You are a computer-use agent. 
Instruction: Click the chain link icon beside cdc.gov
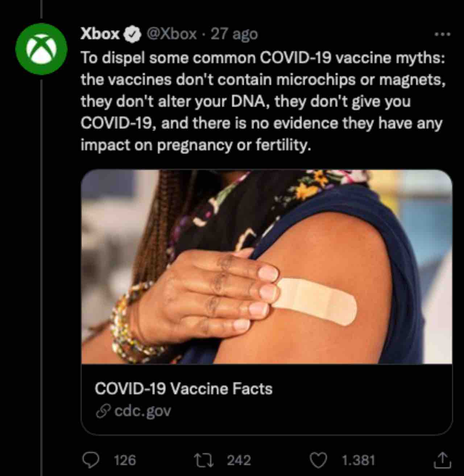103,411
